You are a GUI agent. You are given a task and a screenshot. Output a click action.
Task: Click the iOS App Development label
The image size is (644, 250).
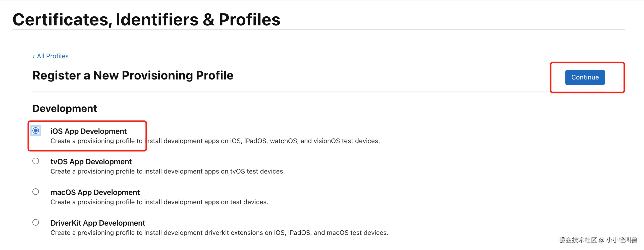88,131
